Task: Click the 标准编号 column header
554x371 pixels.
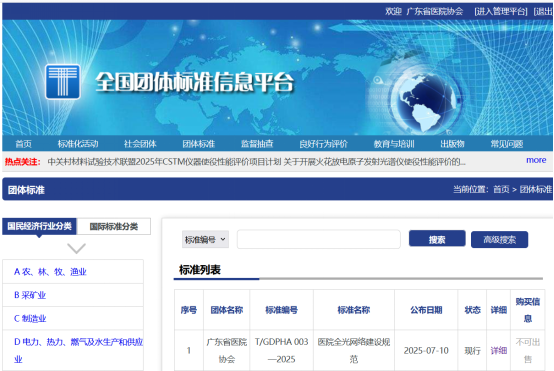Action: [x=282, y=310]
